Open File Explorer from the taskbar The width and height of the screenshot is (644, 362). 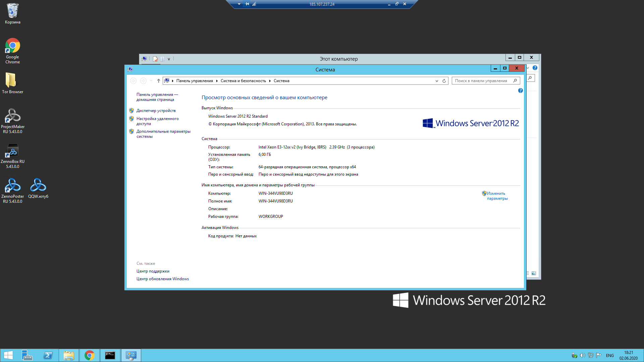coord(69,355)
